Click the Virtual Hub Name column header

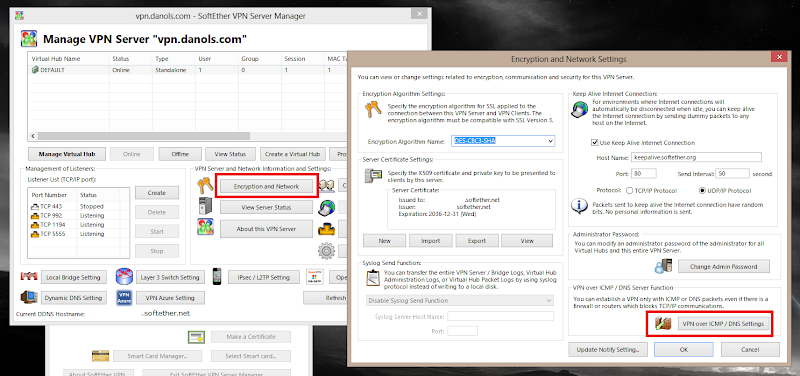68,59
